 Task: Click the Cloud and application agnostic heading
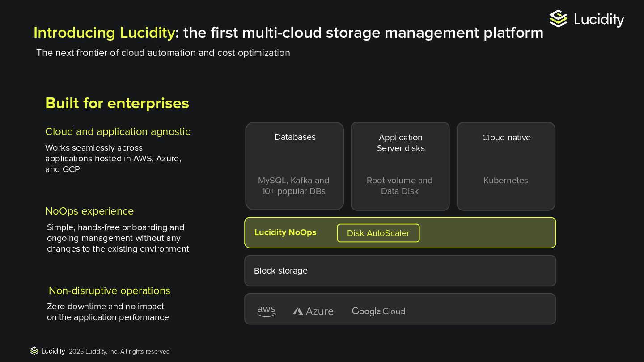[118, 132]
